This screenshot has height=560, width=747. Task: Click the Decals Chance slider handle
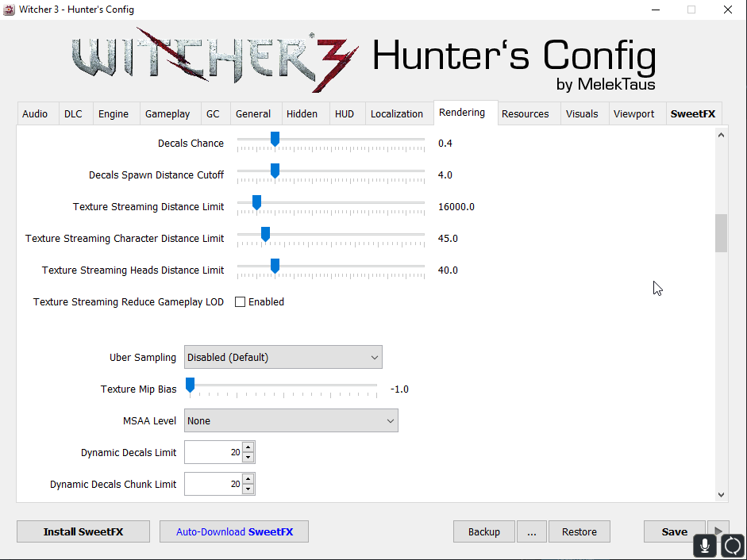click(275, 139)
